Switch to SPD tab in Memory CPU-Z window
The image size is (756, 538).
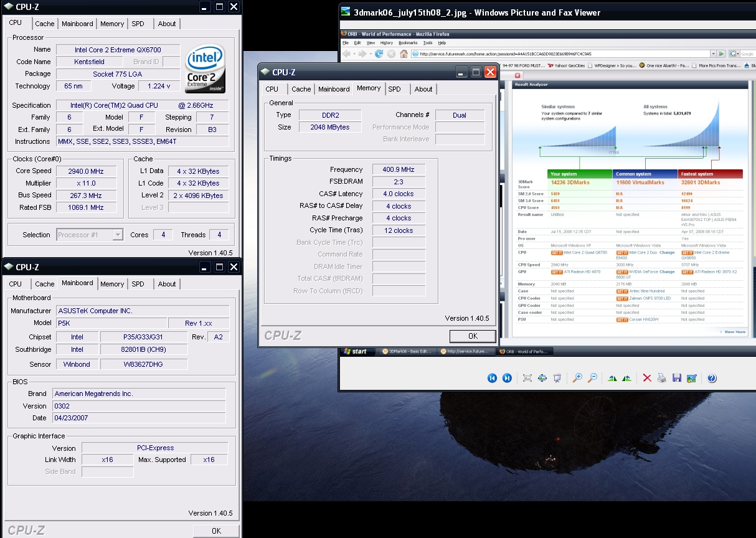[x=394, y=89]
